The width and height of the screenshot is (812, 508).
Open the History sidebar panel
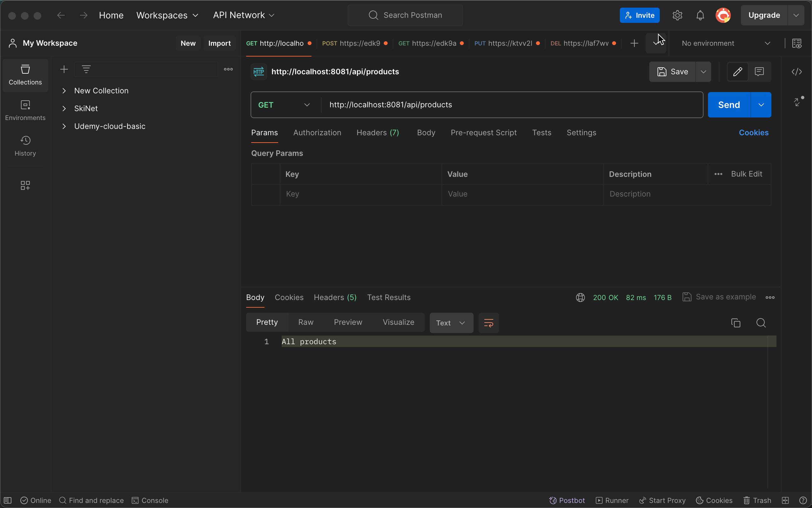click(25, 146)
